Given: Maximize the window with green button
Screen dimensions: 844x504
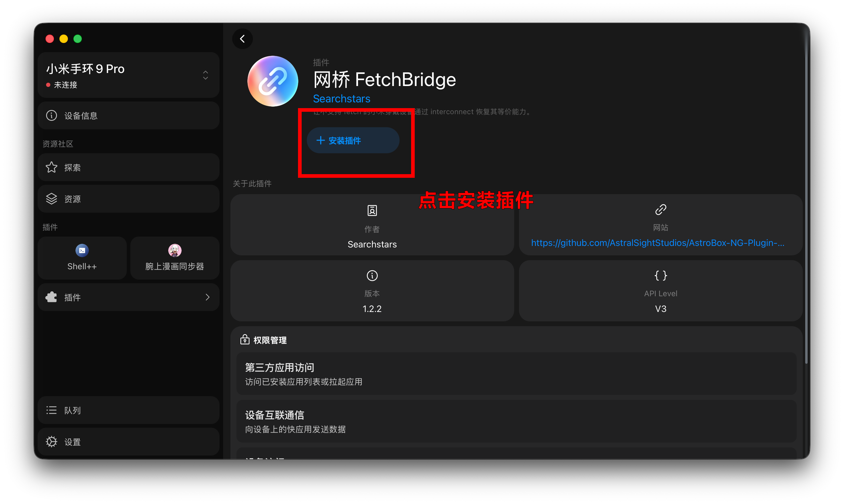Looking at the screenshot, I should coord(78,39).
